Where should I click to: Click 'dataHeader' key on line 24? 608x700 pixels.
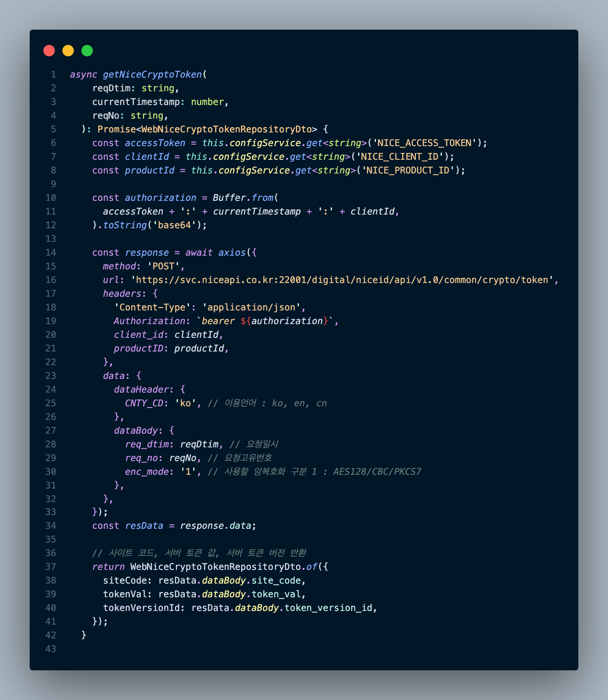tap(141, 390)
